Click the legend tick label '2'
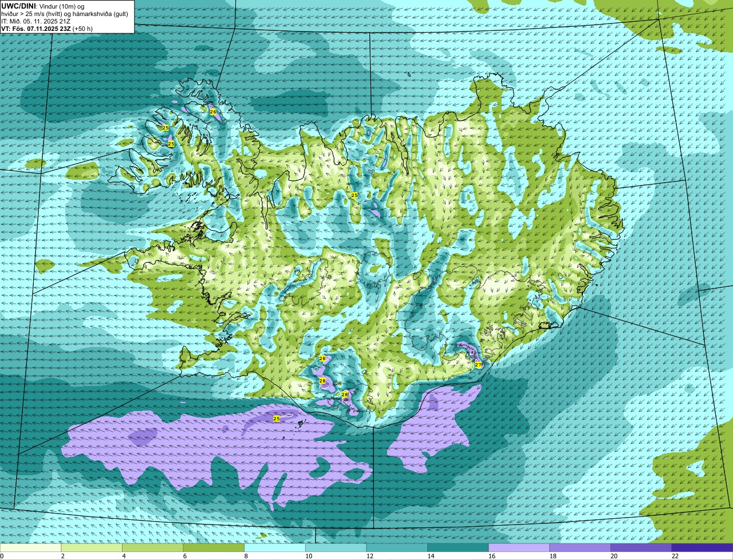Image resolution: width=733 pixels, height=560 pixels. point(62,556)
